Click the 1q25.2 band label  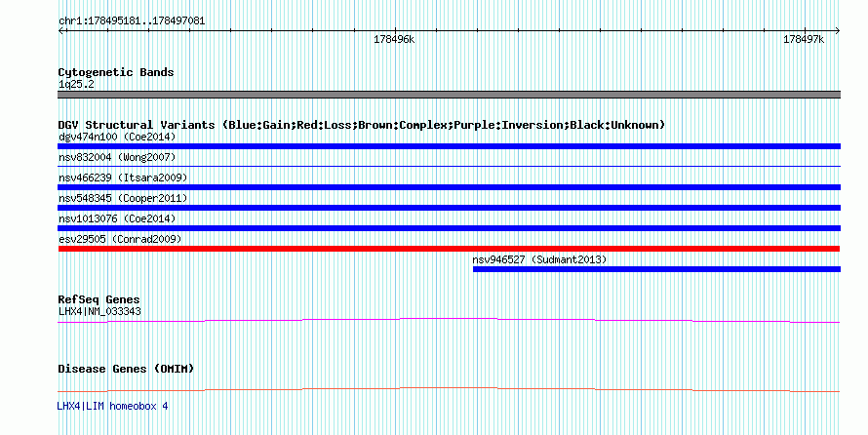tap(76, 84)
